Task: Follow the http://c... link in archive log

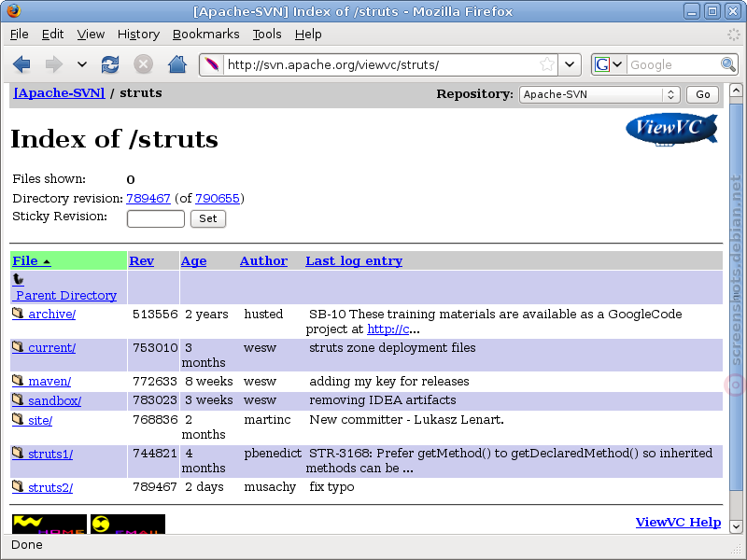Action: (x=388, y=329)
